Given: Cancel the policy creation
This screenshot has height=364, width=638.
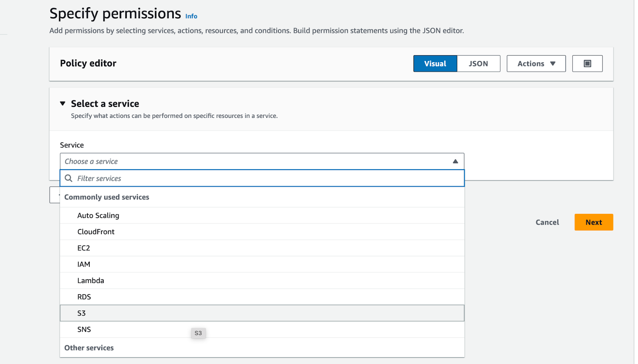Looking at the screenshot, I should (x=547, y=222).
